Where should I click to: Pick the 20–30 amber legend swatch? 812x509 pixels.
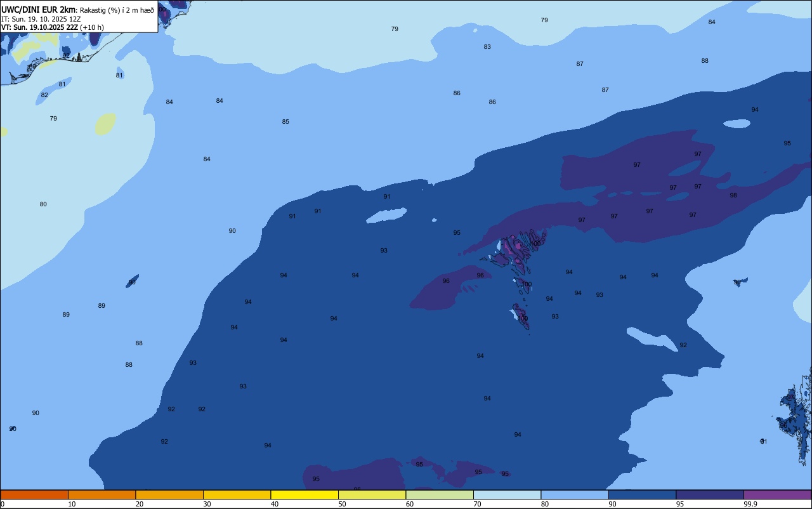pyautogui.click(x=169, y=494)
